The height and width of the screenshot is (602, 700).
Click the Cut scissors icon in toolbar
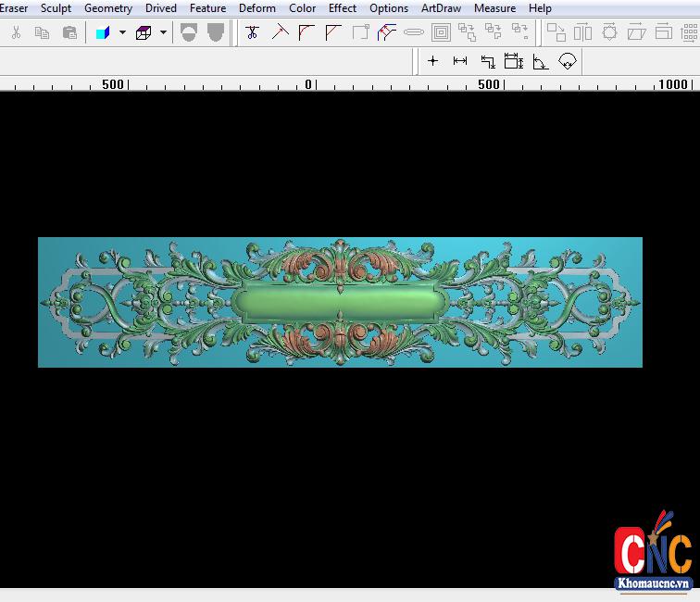(x=16, y=32)
